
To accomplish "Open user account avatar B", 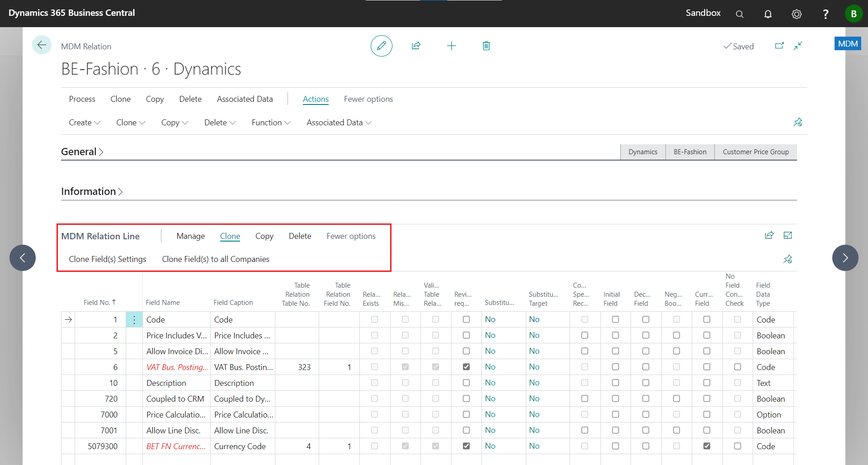I will click(x=854, y=14).
